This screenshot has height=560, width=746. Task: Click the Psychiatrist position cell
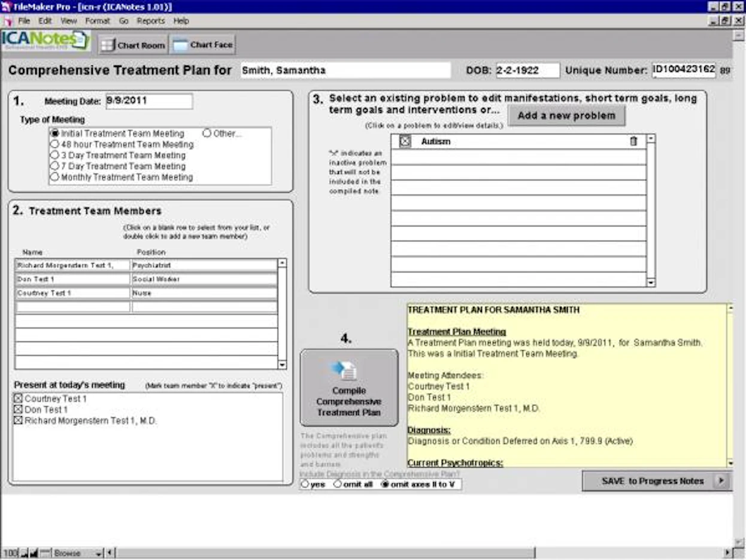tap(204, 265)
